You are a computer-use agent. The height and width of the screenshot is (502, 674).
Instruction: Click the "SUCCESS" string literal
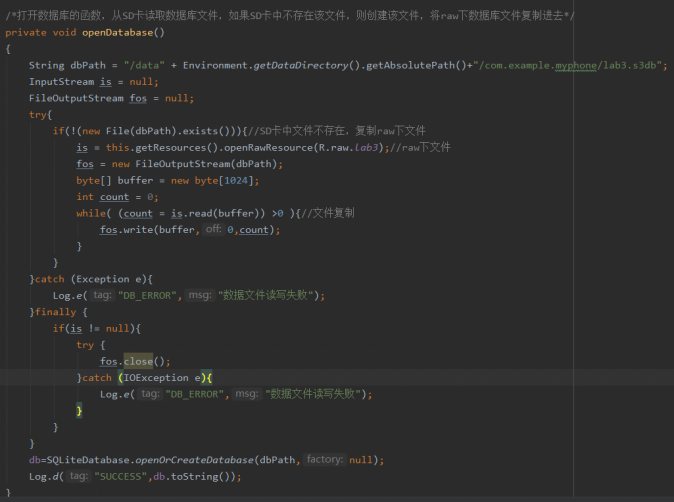click(120, 476)
